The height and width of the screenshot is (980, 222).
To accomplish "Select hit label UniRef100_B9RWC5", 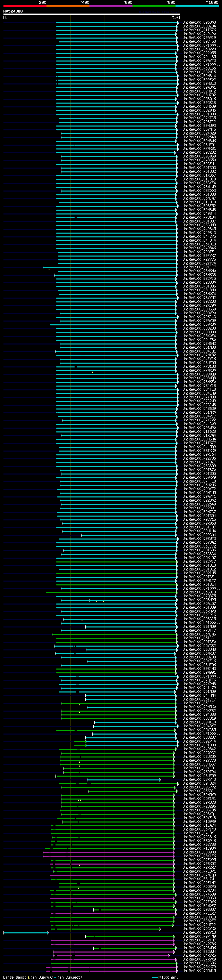I will coord(199,72).
